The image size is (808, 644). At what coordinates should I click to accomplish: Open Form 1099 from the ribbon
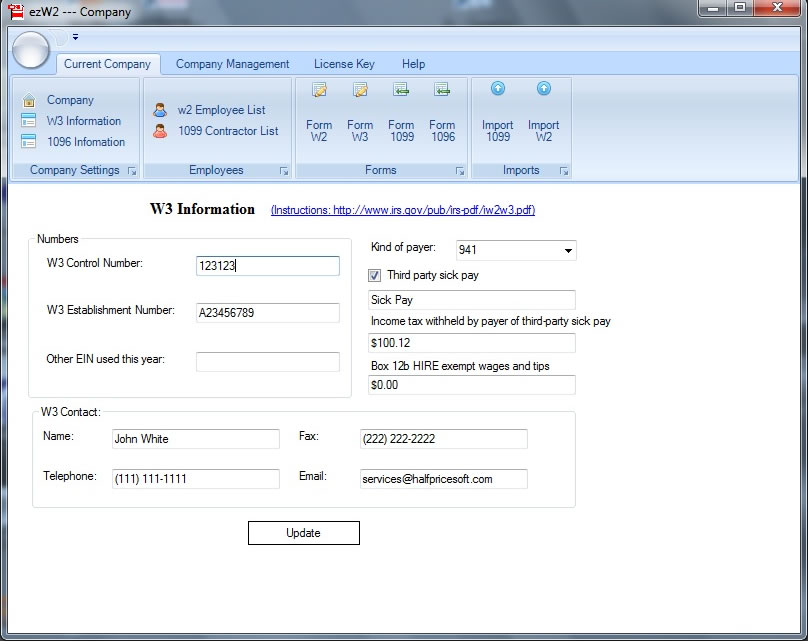(401, 113)
